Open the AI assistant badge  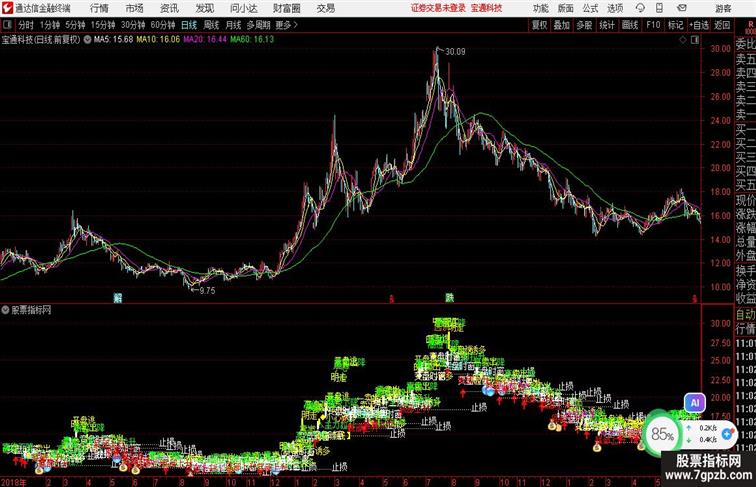pyautogui.click(x=695, y=402)
